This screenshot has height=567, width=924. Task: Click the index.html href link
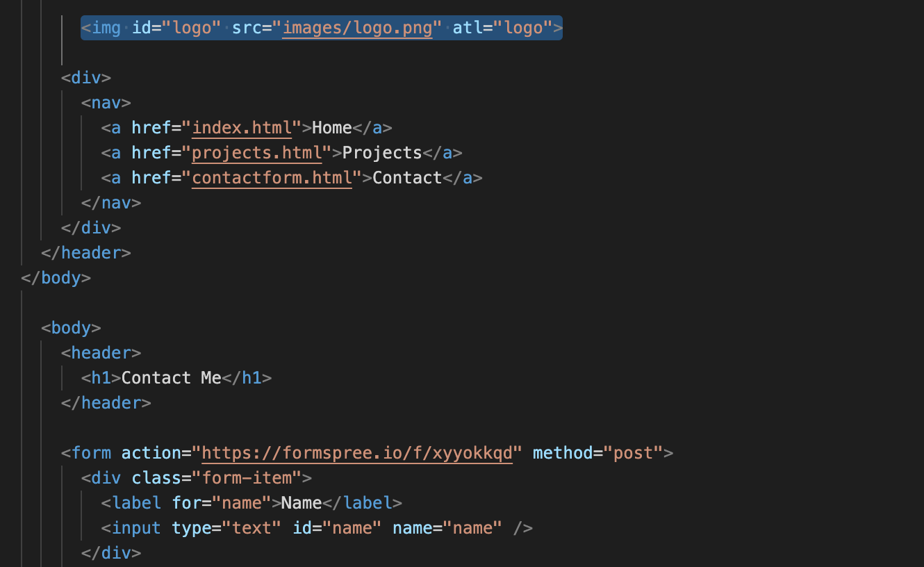(x=241, y=128)
